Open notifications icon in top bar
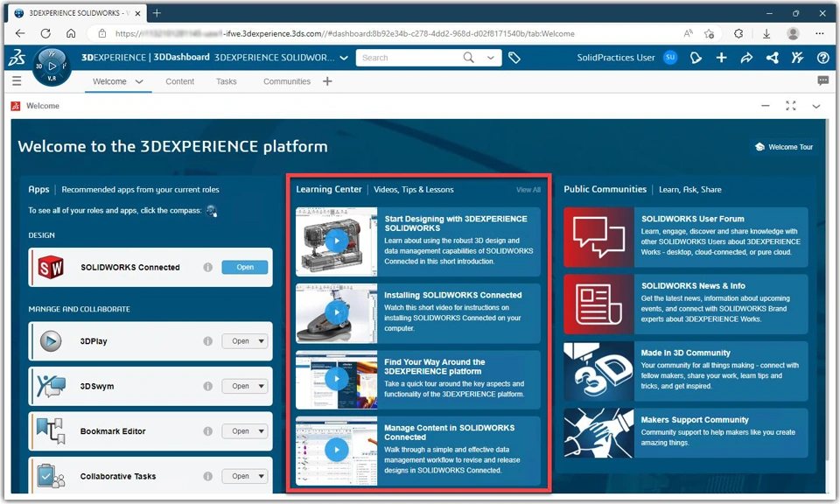840x504 pixels. [696, 57]
